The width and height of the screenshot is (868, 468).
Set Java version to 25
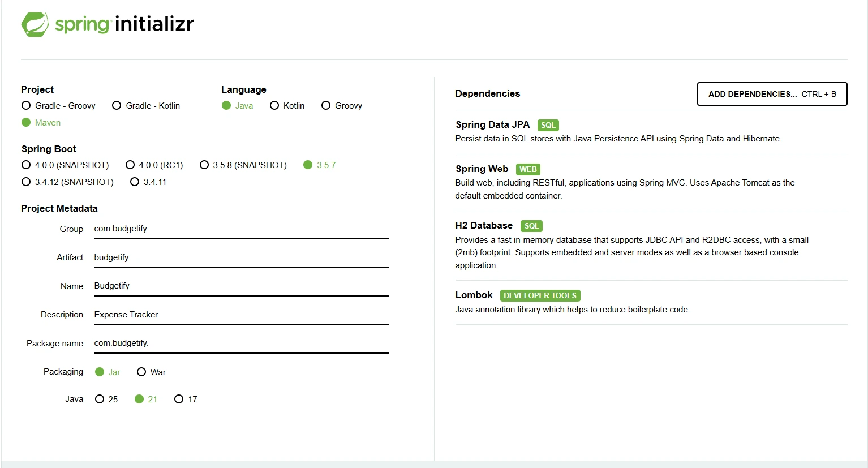(x=100, y=400)
